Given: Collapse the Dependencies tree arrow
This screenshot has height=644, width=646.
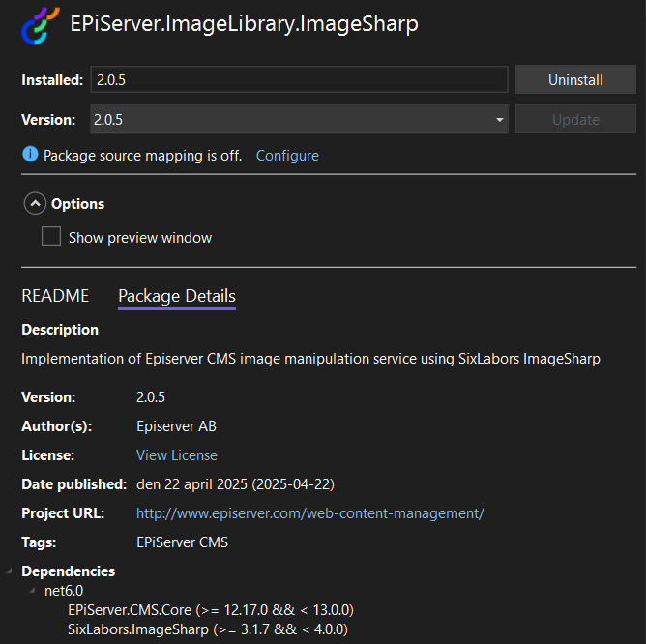Looking at the screenshot, I should click(10, 571).
